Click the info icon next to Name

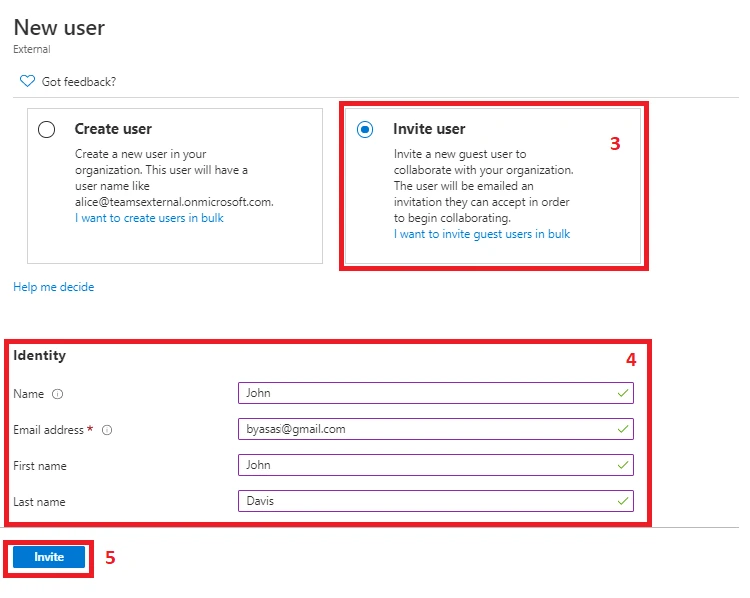[57, 394]
